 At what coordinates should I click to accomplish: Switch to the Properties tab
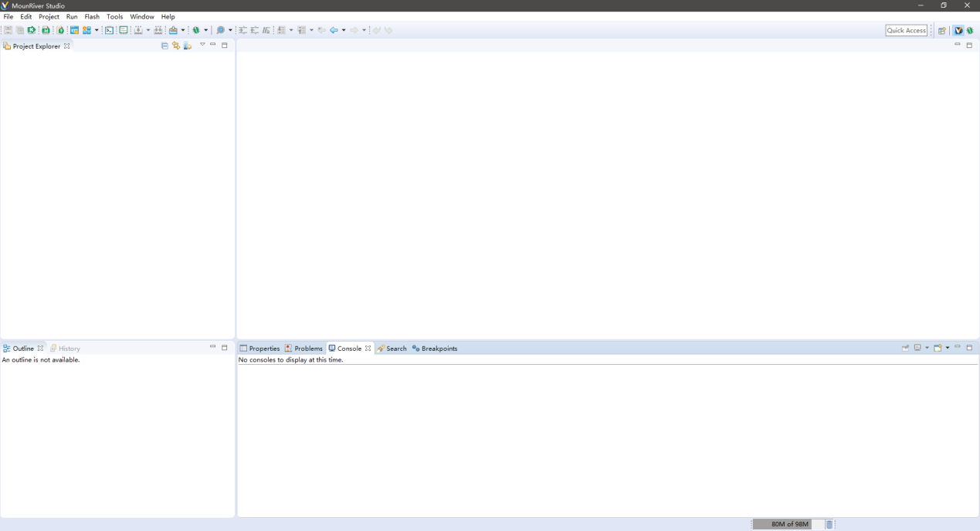[259, 349]
